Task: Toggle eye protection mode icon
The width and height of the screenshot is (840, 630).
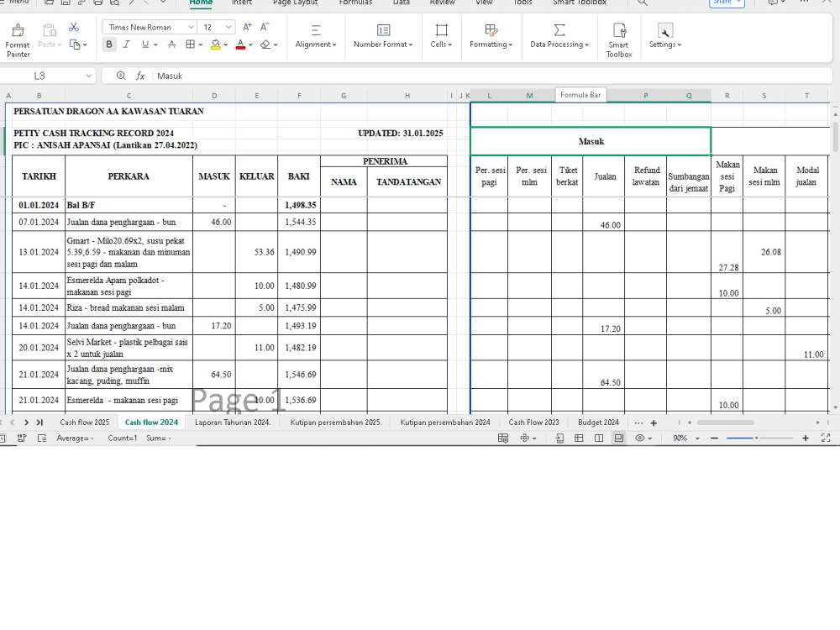Action: (x=639, y=438)
